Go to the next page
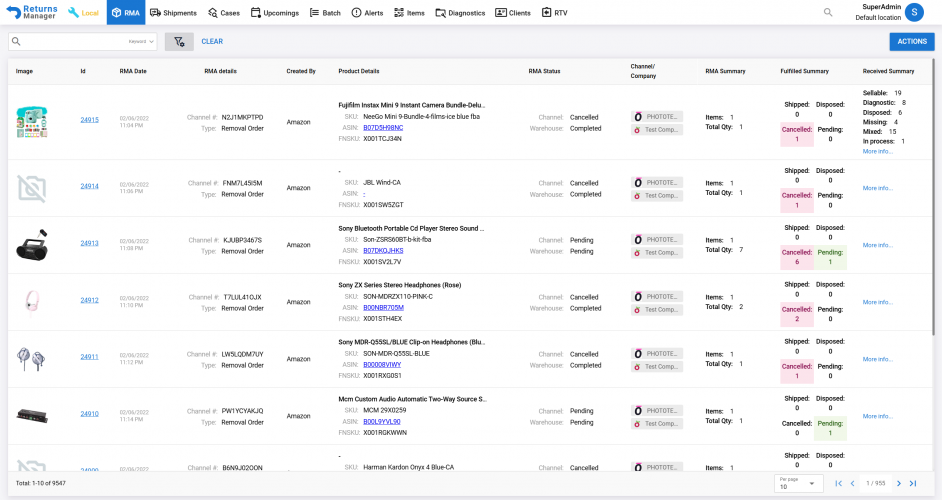 (899, 484)
